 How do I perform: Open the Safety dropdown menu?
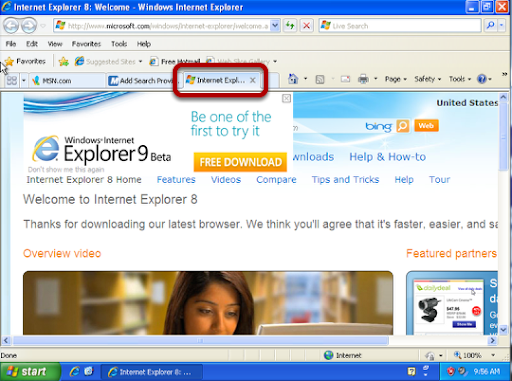click(428, 79)
